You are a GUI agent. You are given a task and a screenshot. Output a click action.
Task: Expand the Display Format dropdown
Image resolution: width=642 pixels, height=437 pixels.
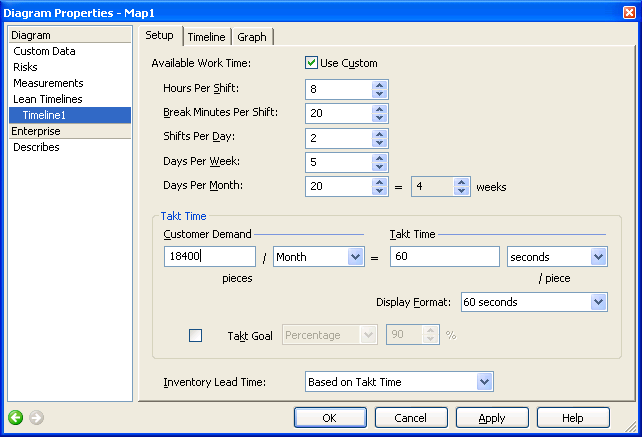pos(598,302)
